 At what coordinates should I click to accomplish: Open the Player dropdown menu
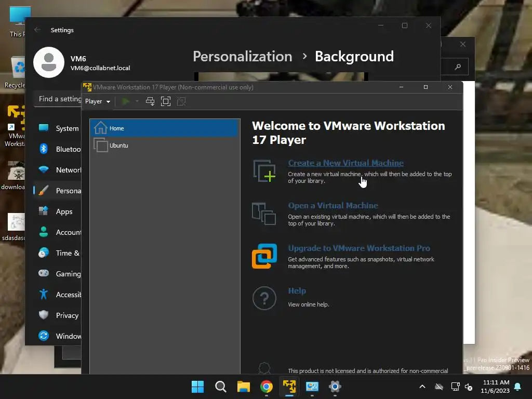click(97, 101)
